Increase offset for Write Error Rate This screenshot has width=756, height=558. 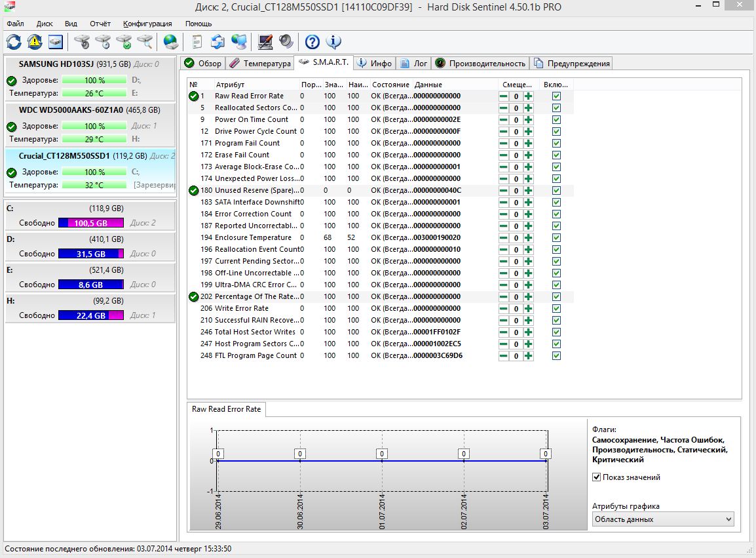[x=529, y=308]
